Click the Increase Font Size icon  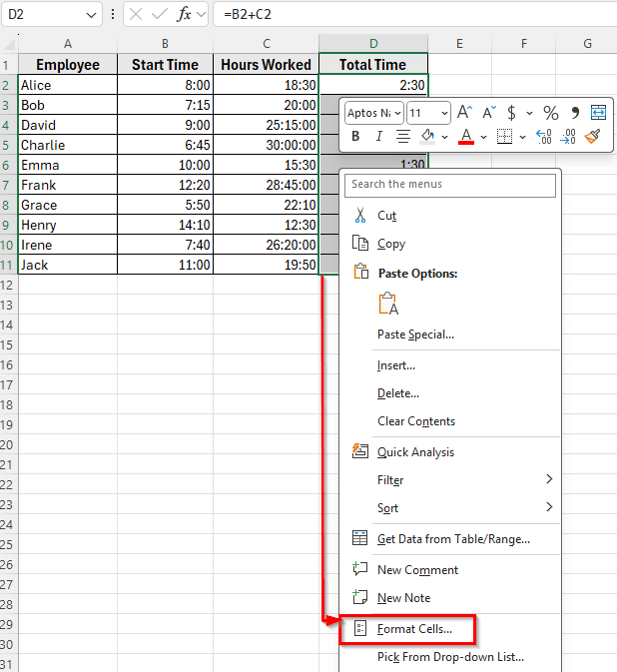tap(464, 113)
